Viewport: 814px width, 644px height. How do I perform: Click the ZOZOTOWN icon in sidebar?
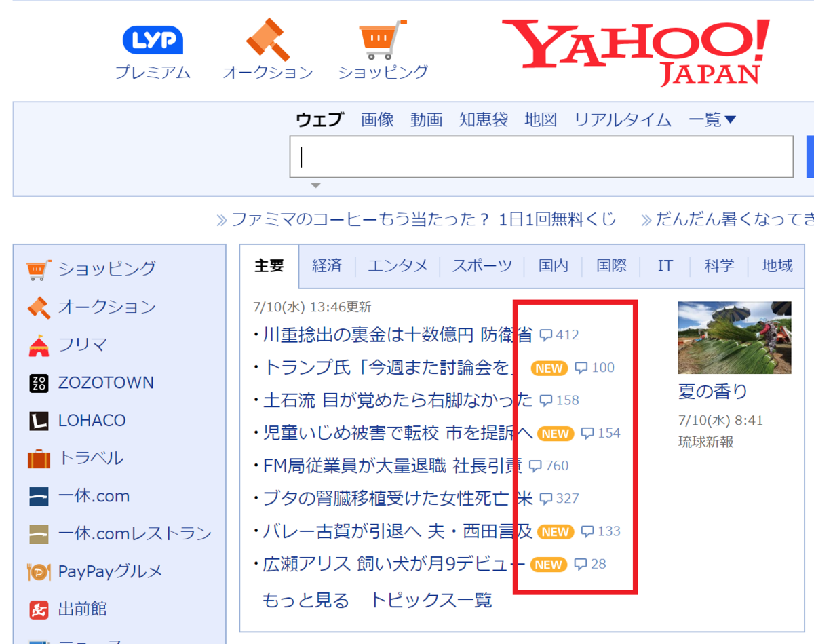pyautogui.click(x=39, y=383)
